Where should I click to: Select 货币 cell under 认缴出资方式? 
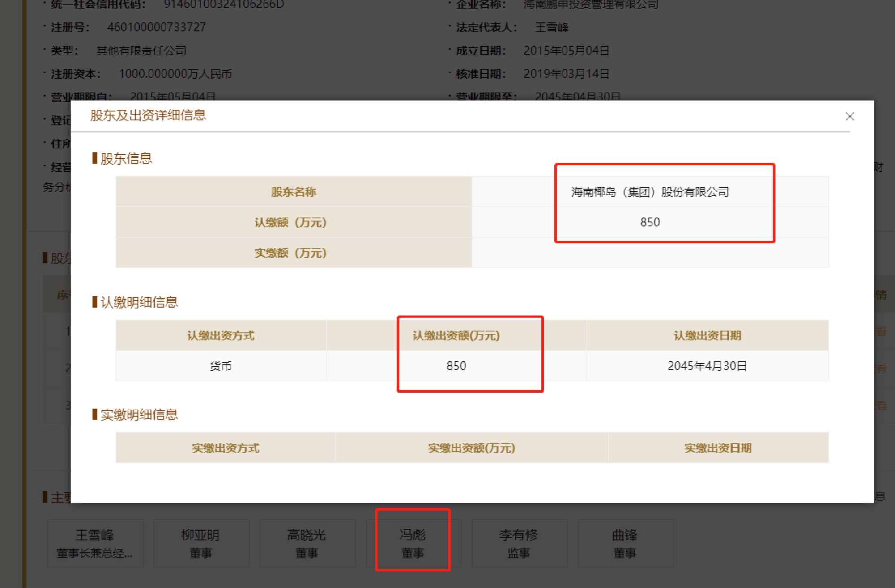coord(221,366)
